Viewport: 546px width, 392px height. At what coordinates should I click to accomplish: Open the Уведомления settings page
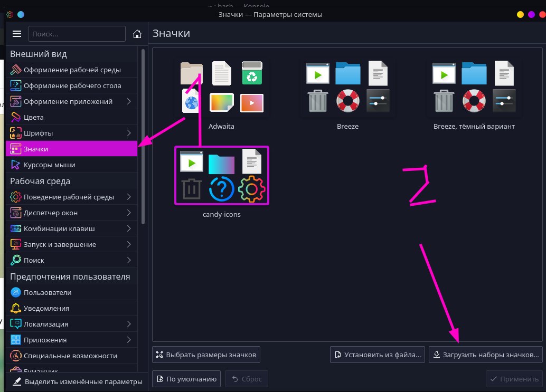tap(72, 308)
